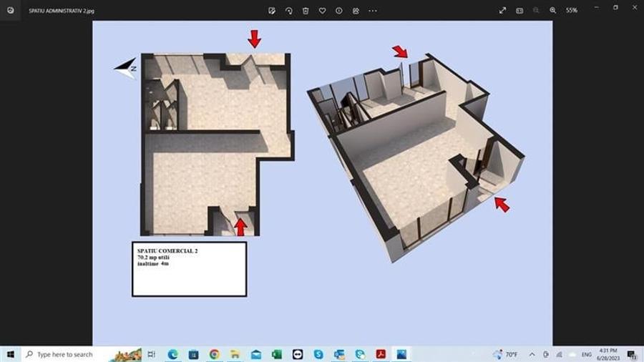Open Task View from the taskbar
Viewport: 644px width, 362px height.
coord(152,354)
